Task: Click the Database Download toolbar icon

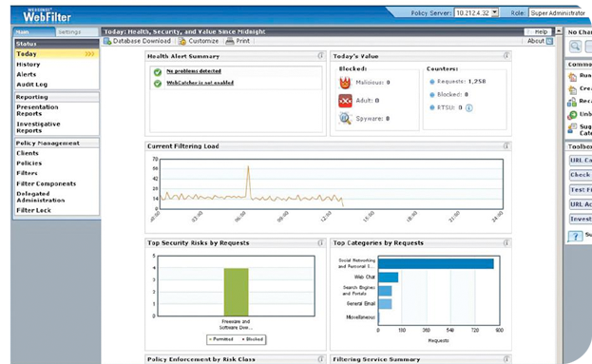Action: pos(107,41)
